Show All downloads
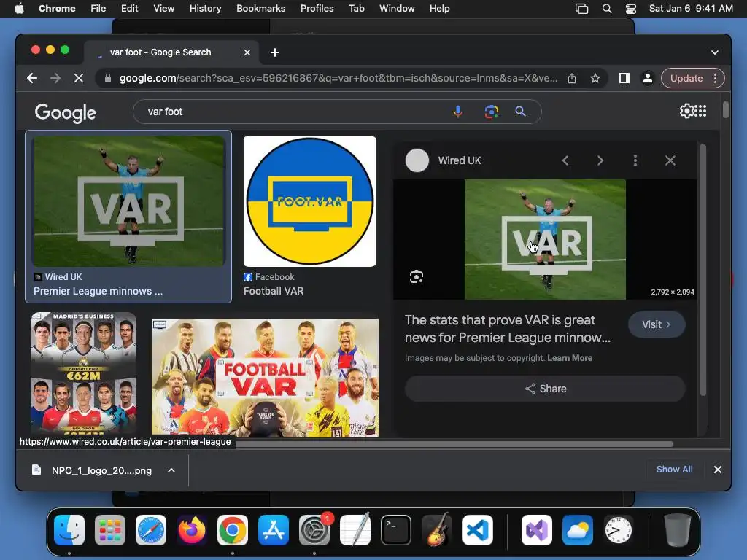Screen dimensions: 747x560 tap(674, 470)
